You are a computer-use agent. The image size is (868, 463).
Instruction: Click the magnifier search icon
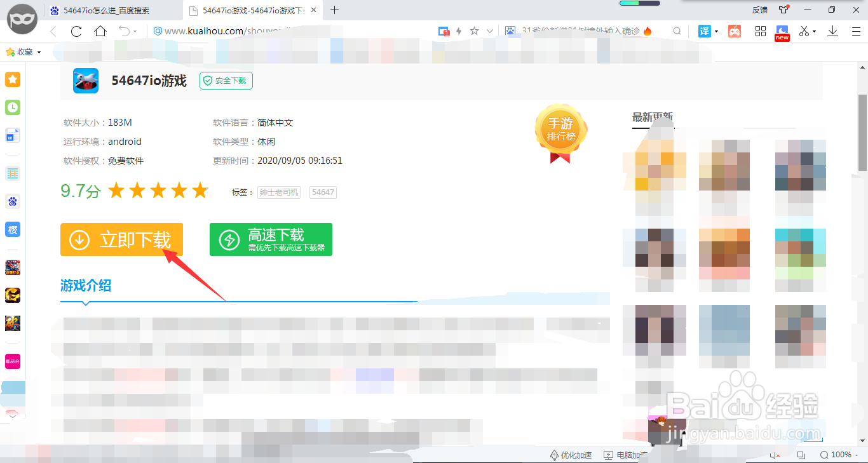tap(677, 31)
